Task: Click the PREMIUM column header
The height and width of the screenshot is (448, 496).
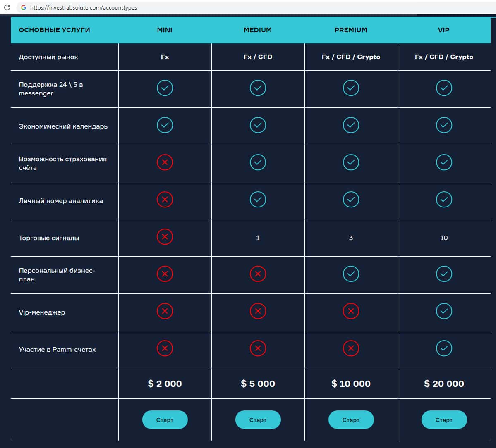Action: coord(351,30)
